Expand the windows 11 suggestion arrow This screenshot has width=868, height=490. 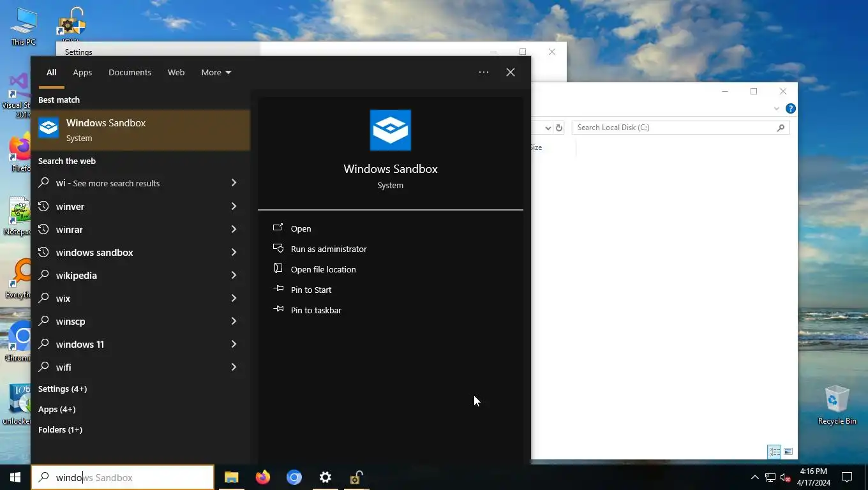point(234,344)
